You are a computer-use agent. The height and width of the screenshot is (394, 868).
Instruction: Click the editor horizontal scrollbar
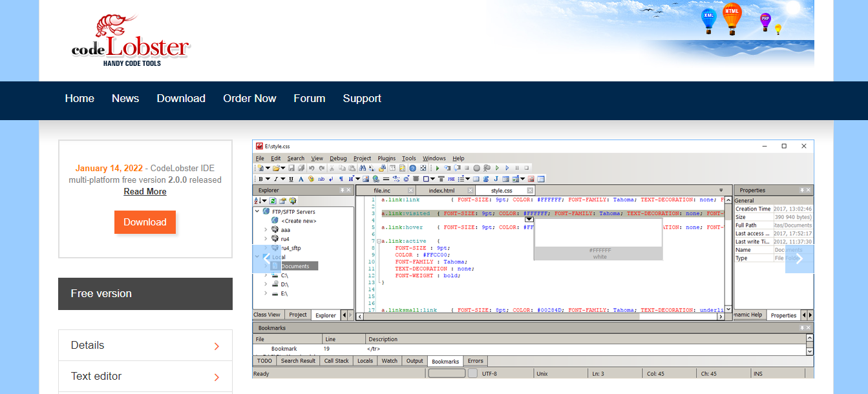pyautogui.click(x=542, y=316)
